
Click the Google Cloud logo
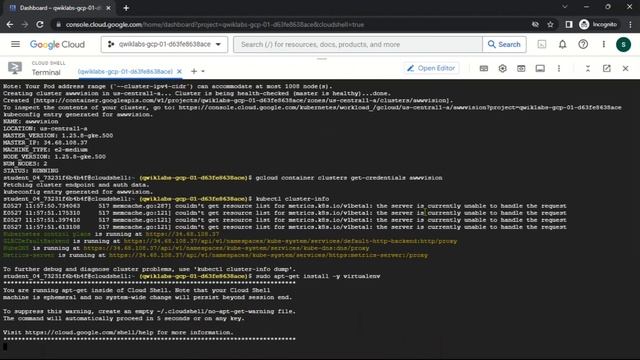(x=57, y=44)
